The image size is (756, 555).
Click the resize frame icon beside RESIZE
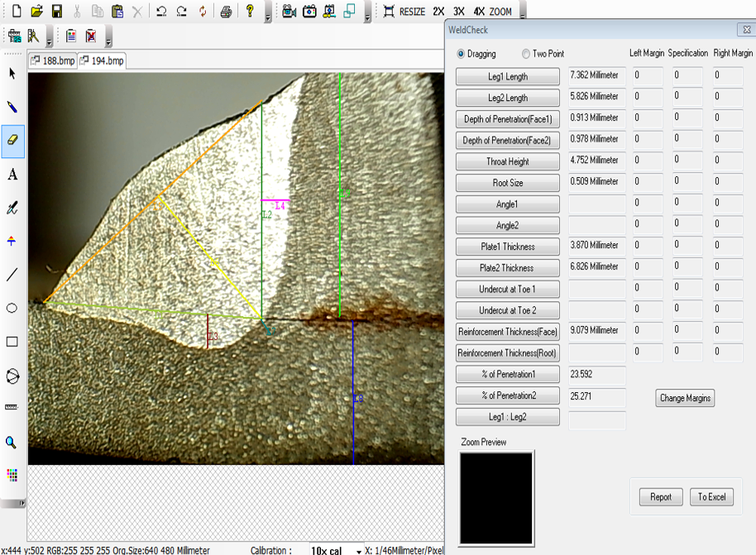coord(389,11)
